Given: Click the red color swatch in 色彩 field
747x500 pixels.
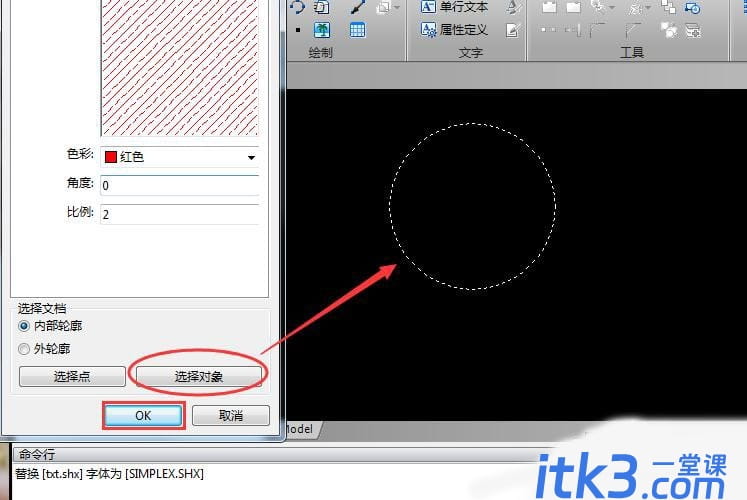Looking at the screenshot, I should 111,157.
